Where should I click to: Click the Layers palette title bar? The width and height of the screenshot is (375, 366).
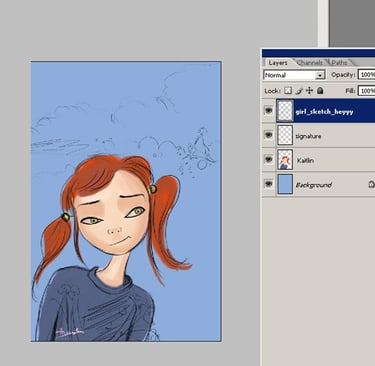[318, 53]
